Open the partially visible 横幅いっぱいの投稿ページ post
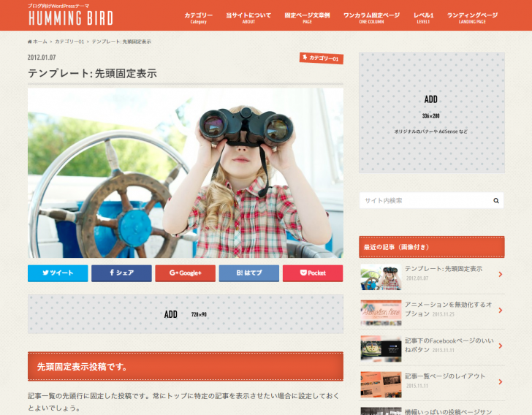The width and height of the screenshot is (532, 415). tap(448, 411)
